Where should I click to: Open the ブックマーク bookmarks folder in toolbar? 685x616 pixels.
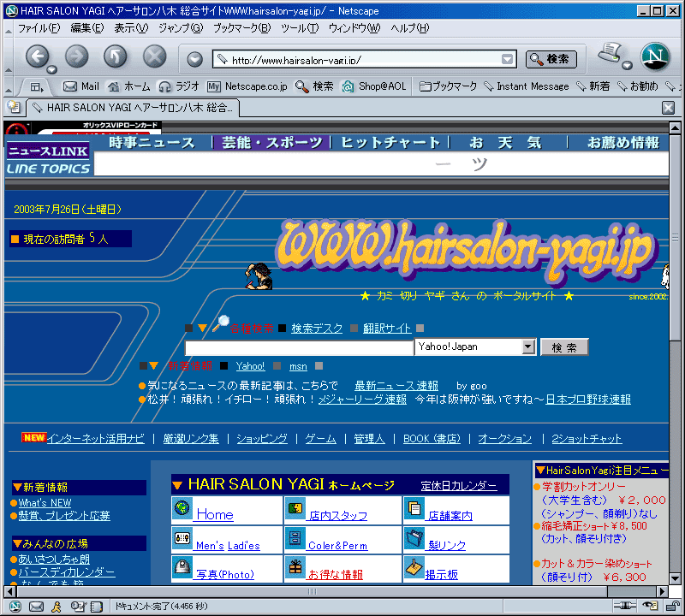pos(448,86)
